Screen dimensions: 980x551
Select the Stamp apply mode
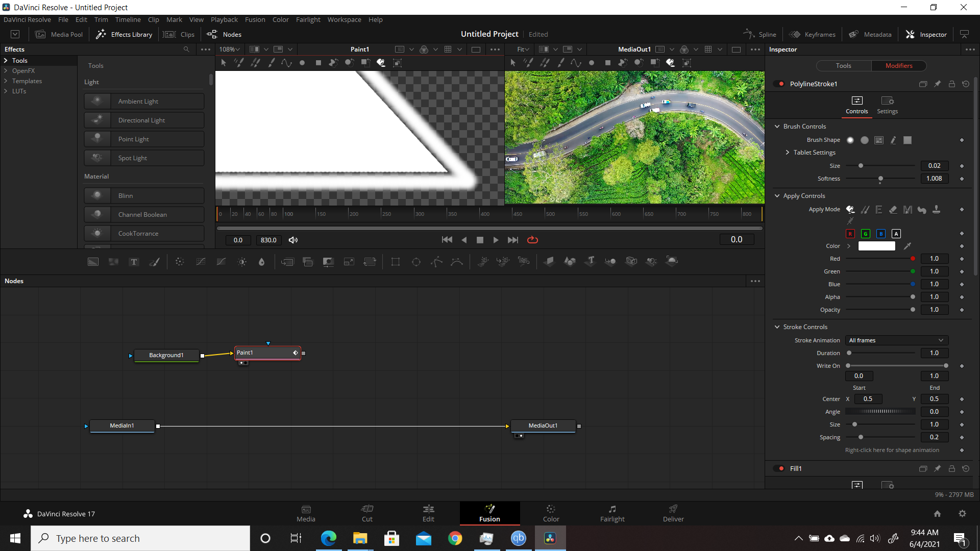[937, 210]
